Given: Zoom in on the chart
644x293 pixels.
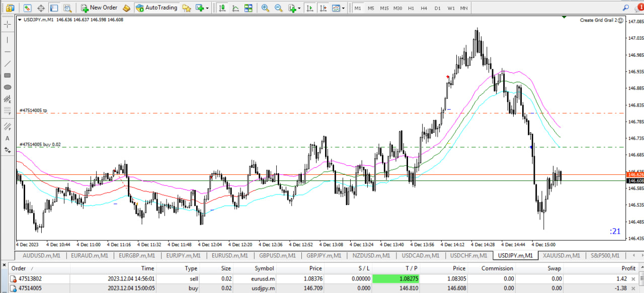Looking at the screenshot, I should tap(265, 8).
